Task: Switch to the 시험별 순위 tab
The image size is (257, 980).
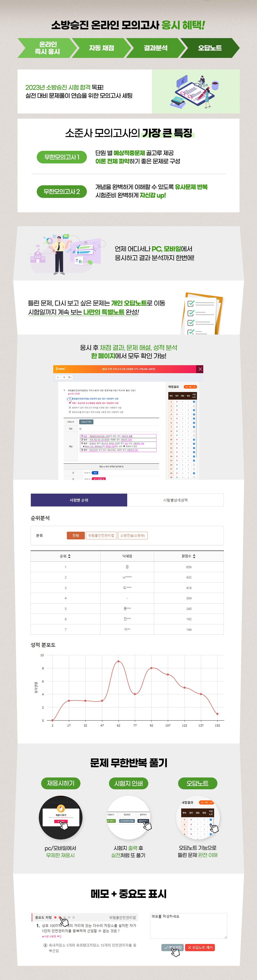Action: tap(79, 500)
